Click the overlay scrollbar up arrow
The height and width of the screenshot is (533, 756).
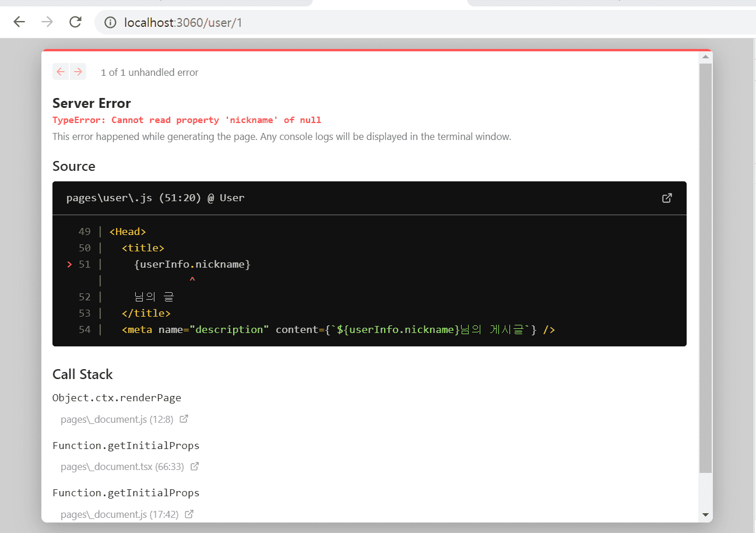click(705, 57)
